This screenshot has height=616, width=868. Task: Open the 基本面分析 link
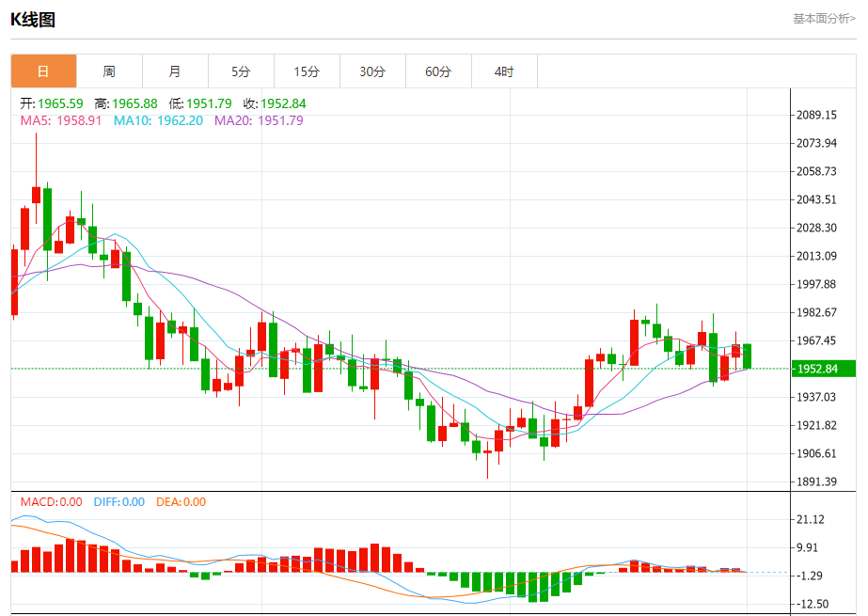pos(824,19)
